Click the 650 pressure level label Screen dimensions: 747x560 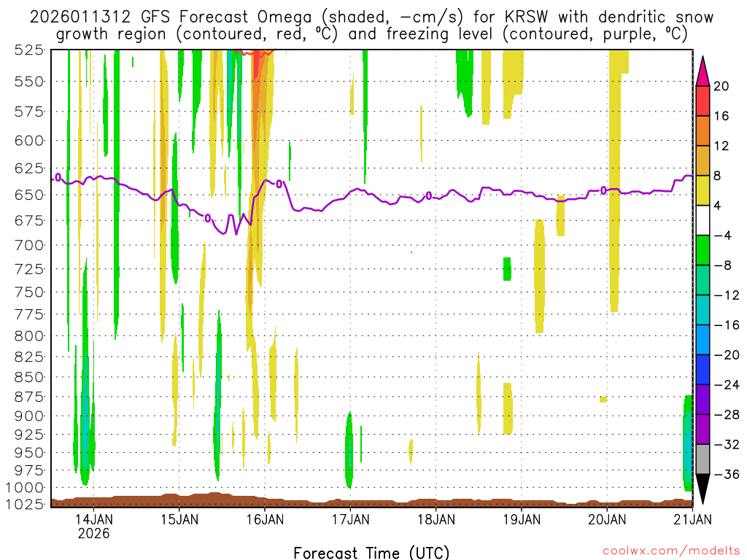pos(29,195)
